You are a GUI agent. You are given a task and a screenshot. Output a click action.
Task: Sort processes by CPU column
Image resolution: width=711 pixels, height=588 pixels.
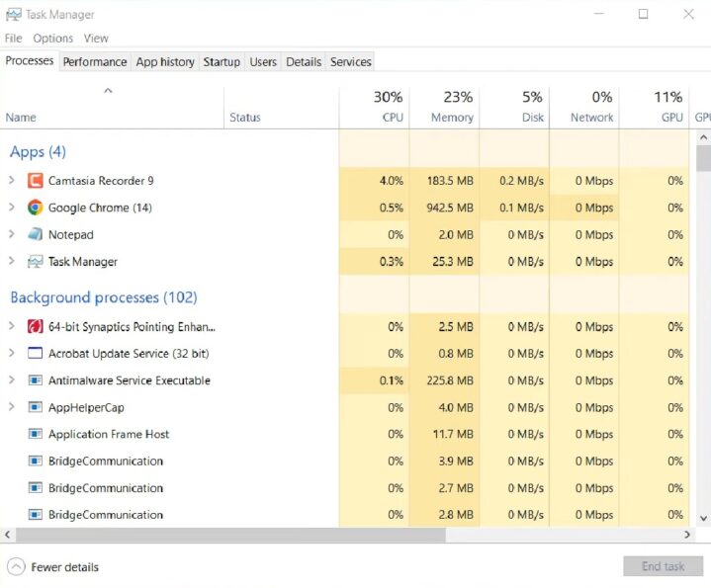(374, 108)
